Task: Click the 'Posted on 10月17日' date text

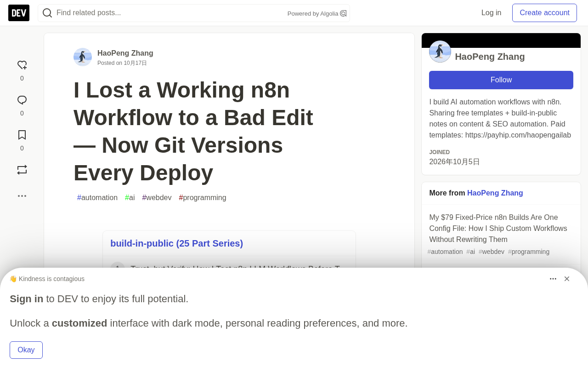Action: (x=122, y=63)
